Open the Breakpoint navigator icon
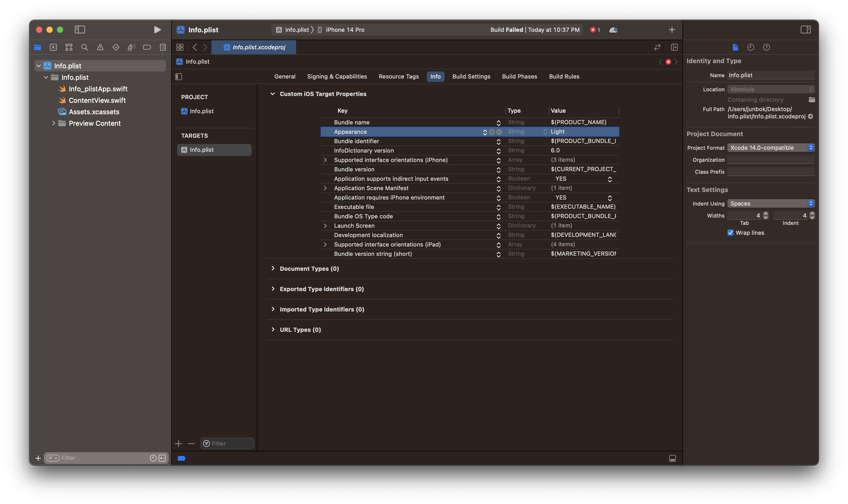Image resolution: width=848 pixels, height=504 pixels. point(147,47)
